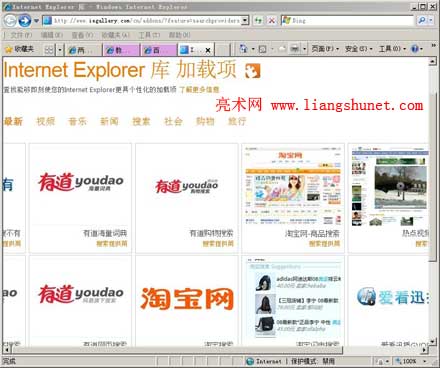Click the Read Mail envelope icon
Image resolution: width=440 pixels, height=368 pixels.
tap(282, 49)
